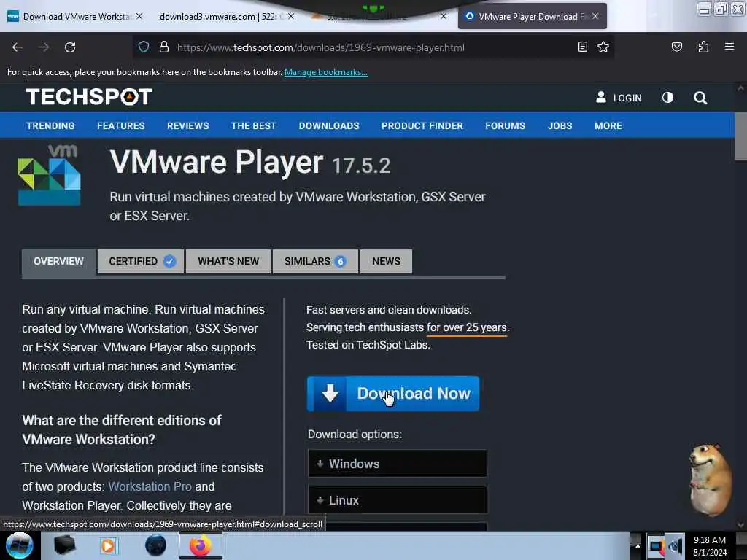747x560 pixels.
Task: Open PRODUCT FINDER in the navigation bar
Action: tap(422, 125)
